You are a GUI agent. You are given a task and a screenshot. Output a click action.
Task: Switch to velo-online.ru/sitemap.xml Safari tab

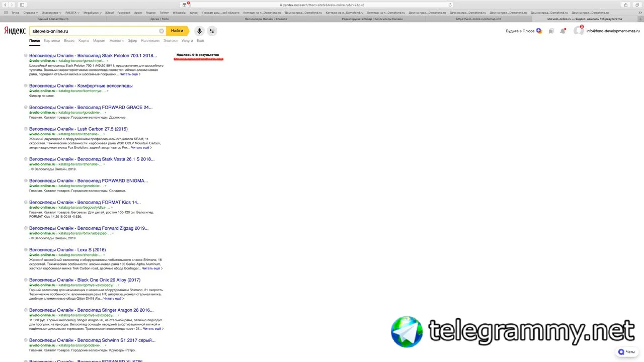pyautogui.click(x=478, y=19)
